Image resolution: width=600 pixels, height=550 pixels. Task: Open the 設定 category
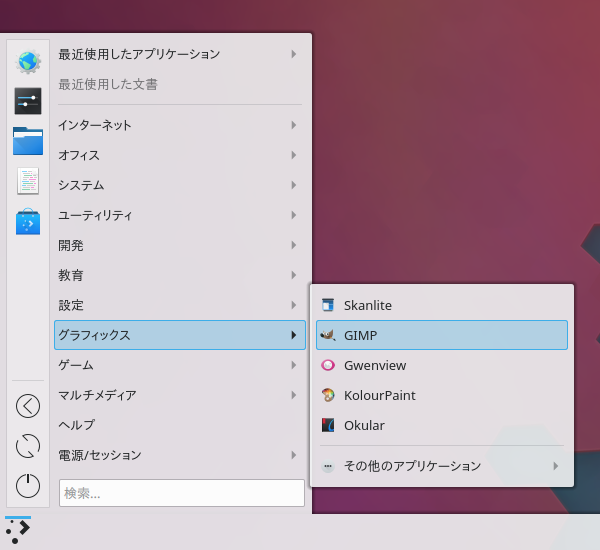pos(180,305)
